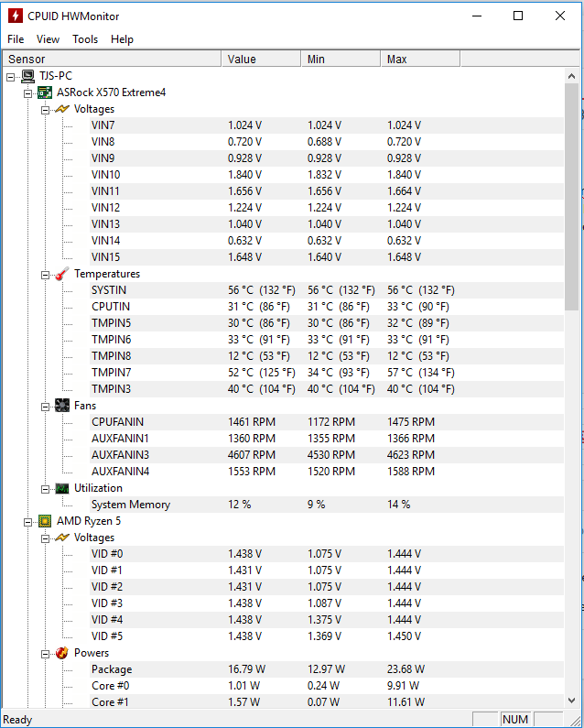Click the ASRock X570 motherboard icon
Screen dimensions: 584x728
pos(45,92)
